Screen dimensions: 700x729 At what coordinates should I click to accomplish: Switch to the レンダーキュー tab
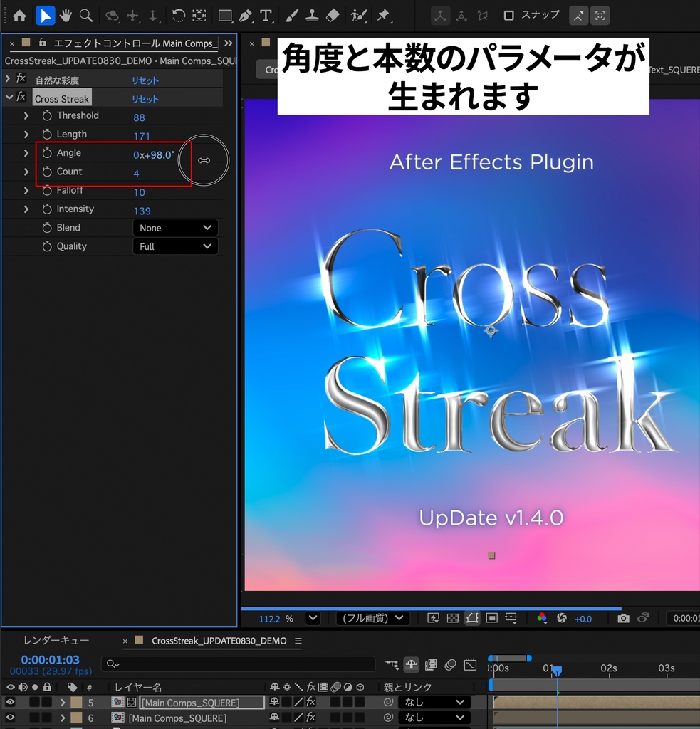tap(56, 641)
